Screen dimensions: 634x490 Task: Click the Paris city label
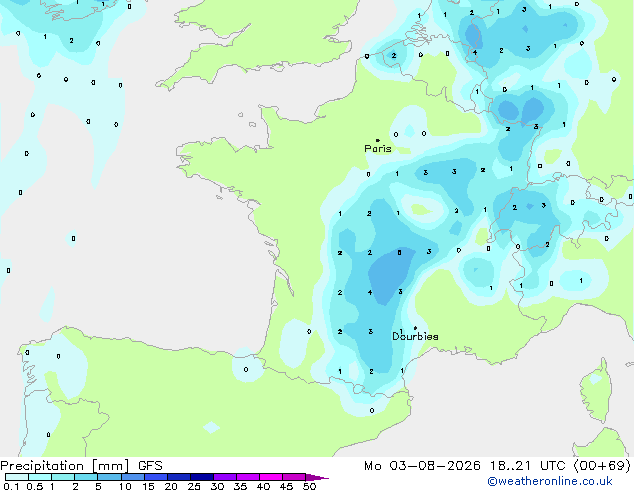(378, 149)
